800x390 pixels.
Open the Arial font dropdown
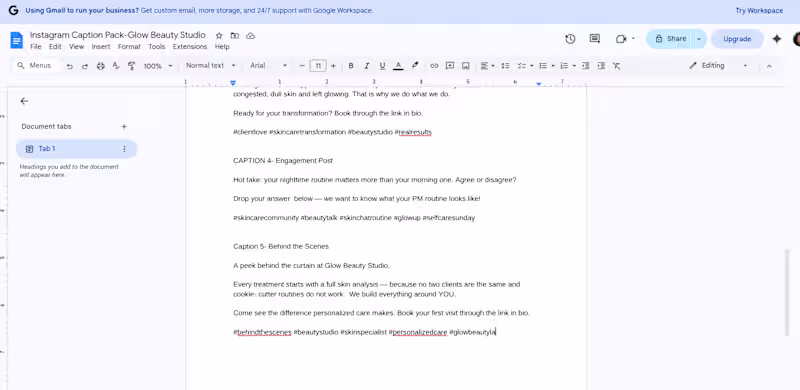[268, 66]
